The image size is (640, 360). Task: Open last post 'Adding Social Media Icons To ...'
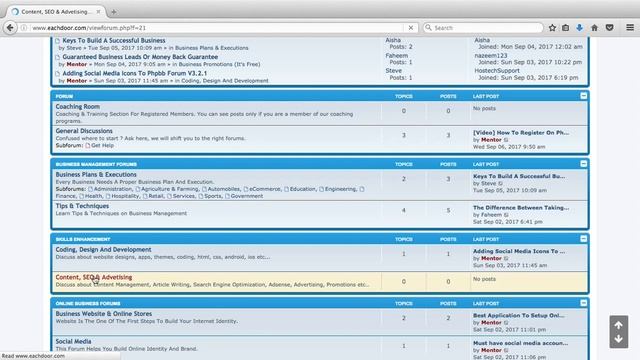[x=519, y=251]
